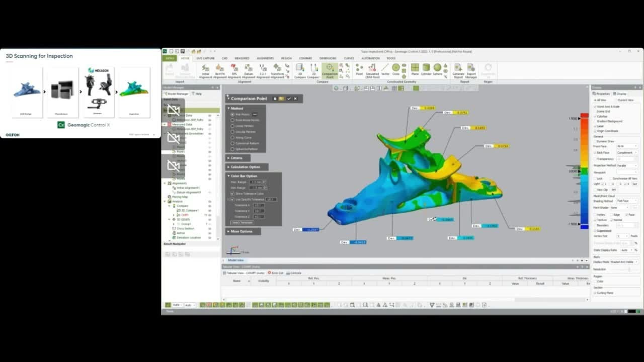Click the lock icon in Comparison Point header
This screenshot has width=644, height=362.
pos(275,99)
